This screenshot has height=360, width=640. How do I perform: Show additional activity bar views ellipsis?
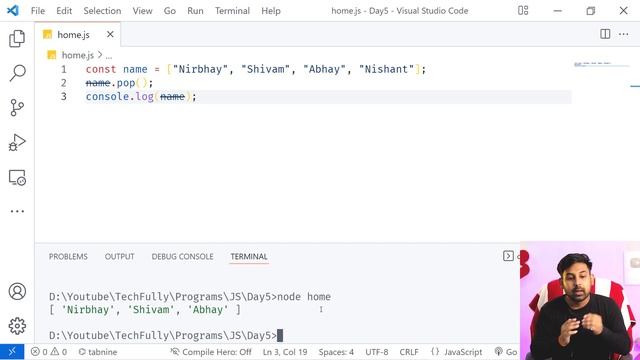[17, 211]
